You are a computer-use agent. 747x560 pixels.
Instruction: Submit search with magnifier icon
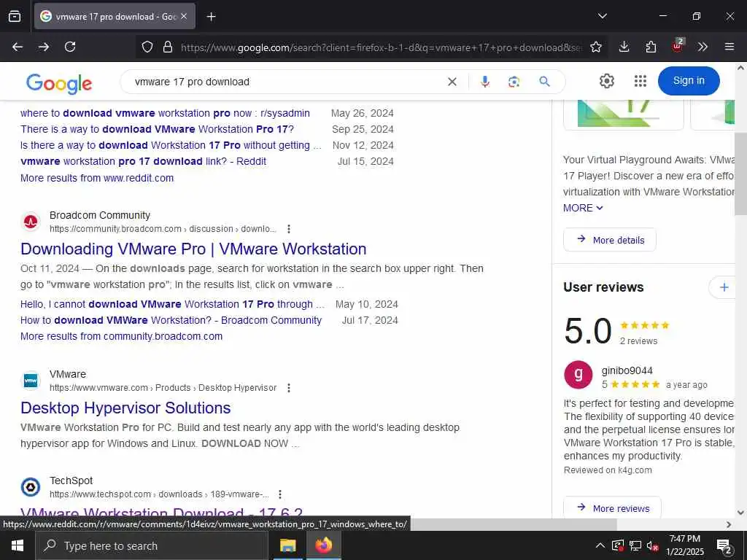click(x=544, y=82)
